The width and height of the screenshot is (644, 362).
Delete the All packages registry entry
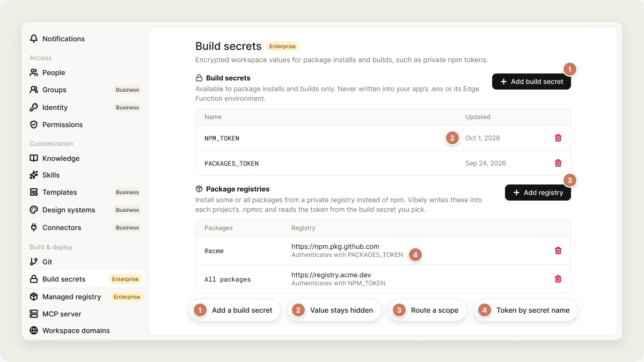coord(558,279)
